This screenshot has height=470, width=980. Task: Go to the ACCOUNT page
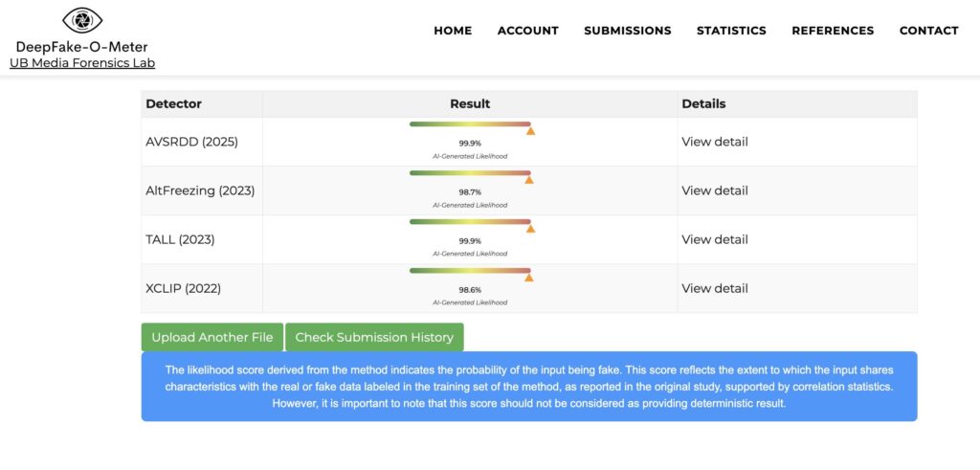pyautogui.click(x=527, y=31)
